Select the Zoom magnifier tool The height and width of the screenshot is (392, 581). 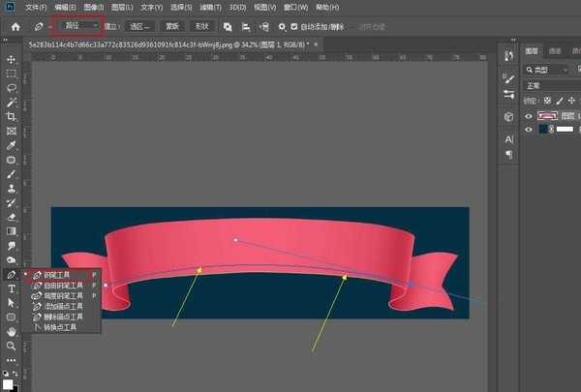(x=12, y=345)
